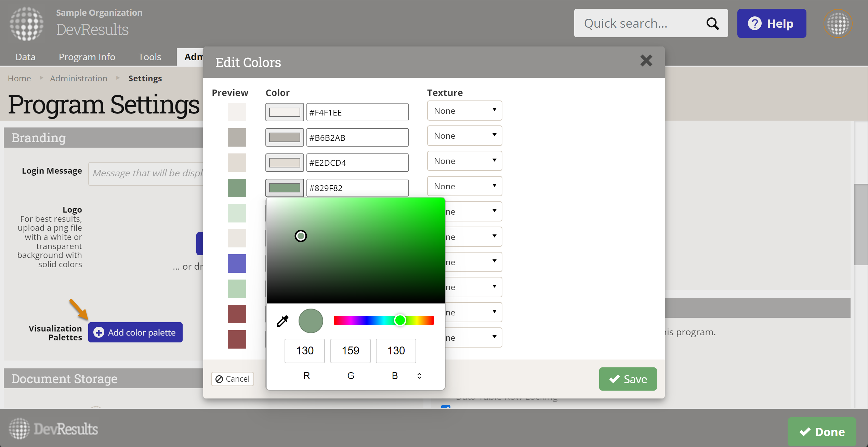This screenshot has width=868, height=447.
Task: Close the Edit Colors dialog
Action: tap(646, 61)
